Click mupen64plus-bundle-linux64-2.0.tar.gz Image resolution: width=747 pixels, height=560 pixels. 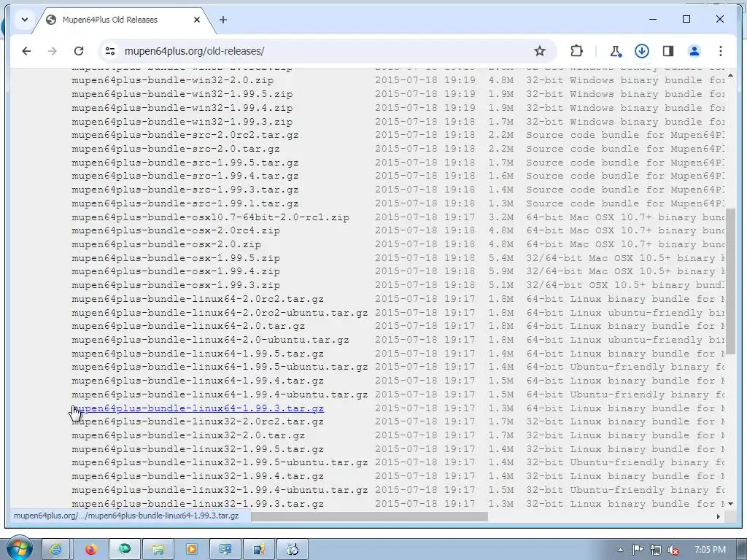click(x=188, y=326)
